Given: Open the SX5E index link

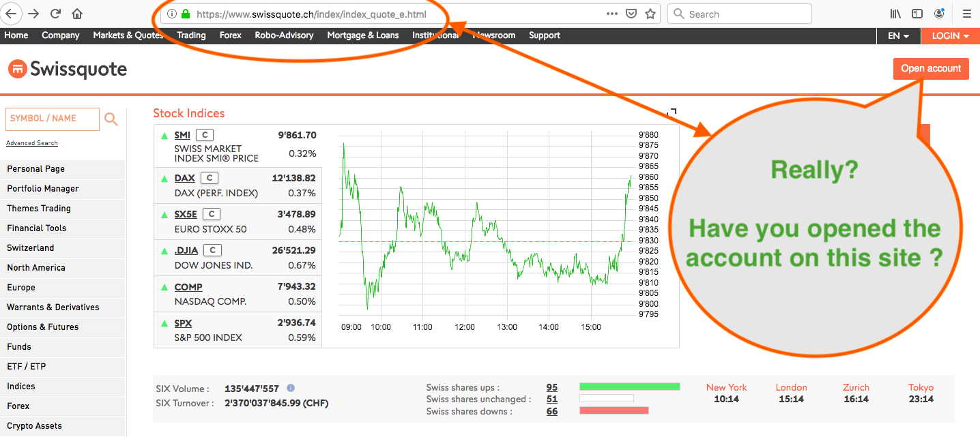Looking at the screenshot, I should (x=186, y=214).
